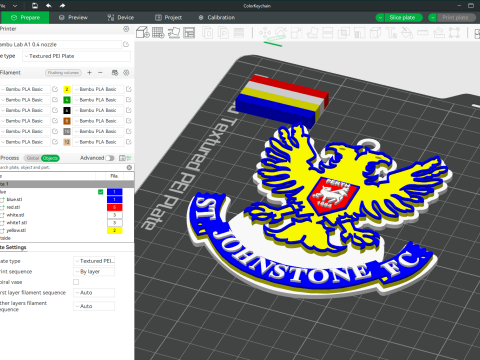Click yellow filament 2 color swatch
The height and width of the screenshot is (360, 480).
point(67,89)
